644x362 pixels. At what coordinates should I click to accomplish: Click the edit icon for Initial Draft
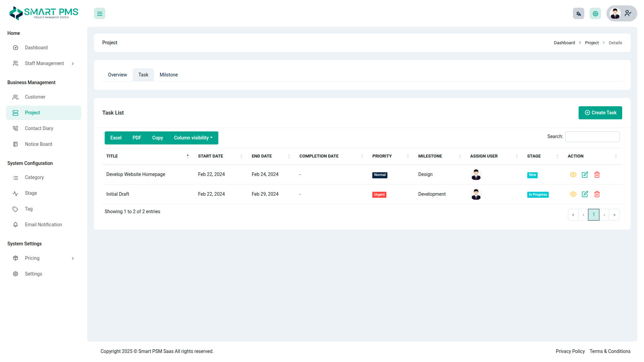click(x=585, y=194)
